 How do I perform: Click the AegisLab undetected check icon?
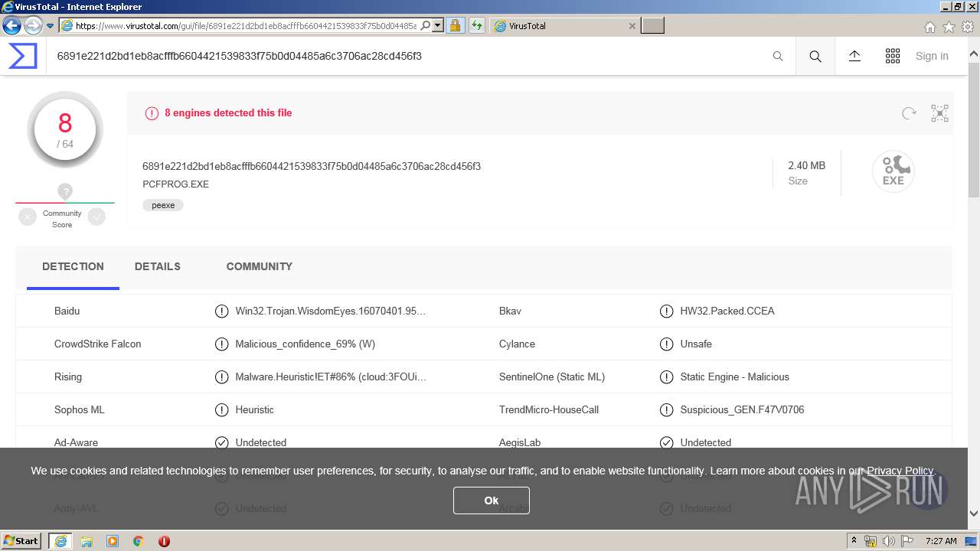click(x=667, y=442)
